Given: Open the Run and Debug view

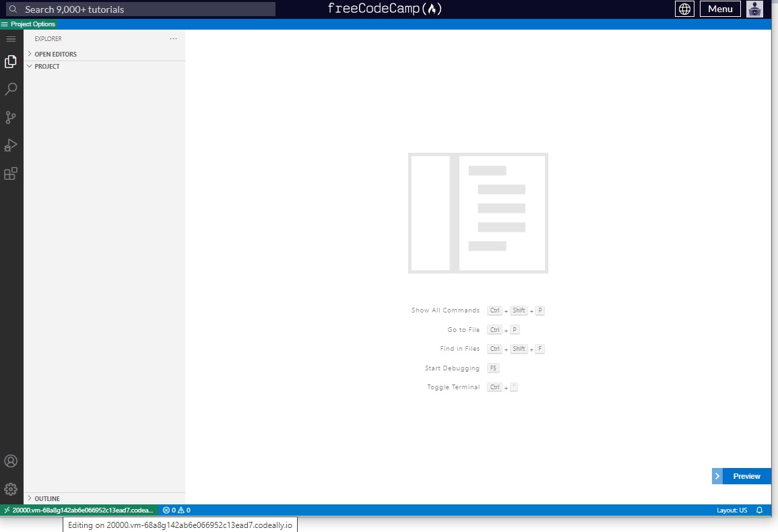Looking at the screenshot, I should coord(10,145).
